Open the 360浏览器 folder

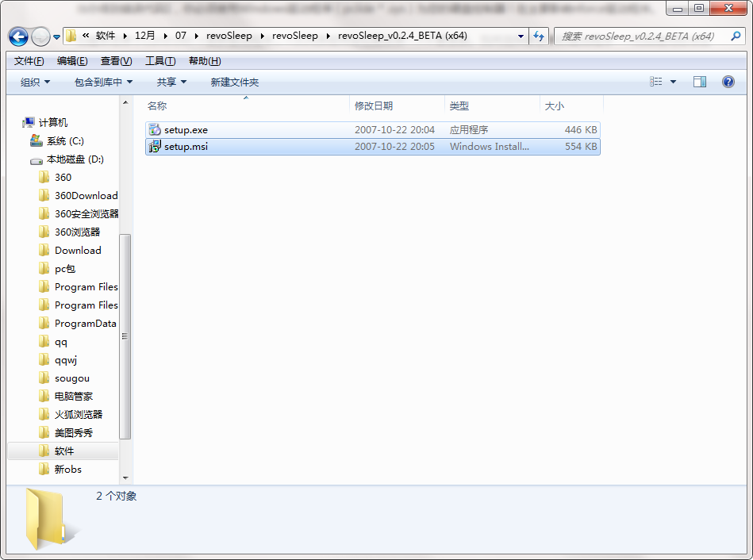77,232
